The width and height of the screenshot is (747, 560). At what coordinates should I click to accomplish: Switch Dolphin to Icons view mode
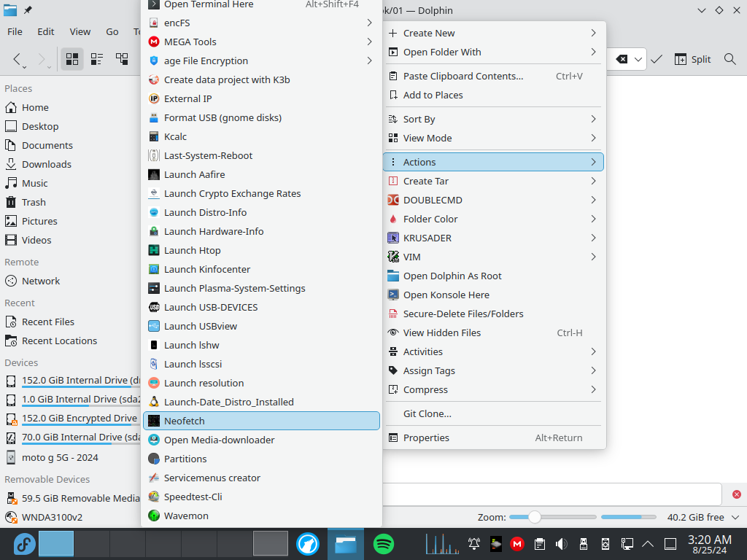pyautogui.click(x=72, y=59)
